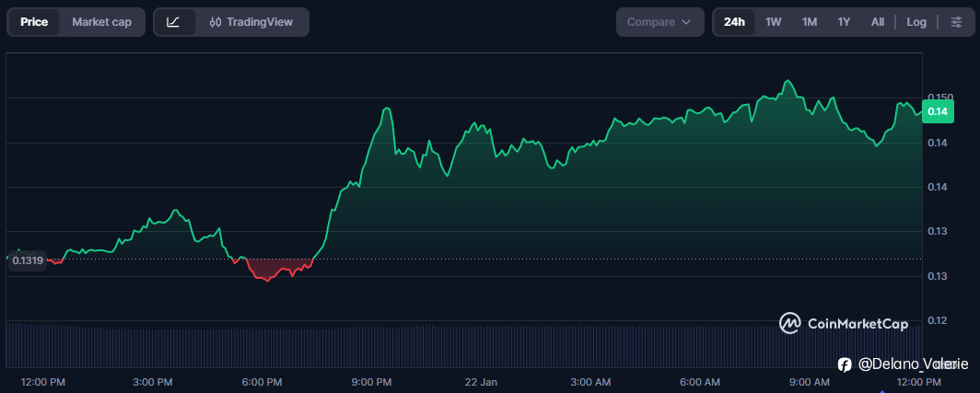The width and height of the screenshot is (980, 393).
Task: Select the 1M time range
Action: pyautogui.click(x=809, y=22)
